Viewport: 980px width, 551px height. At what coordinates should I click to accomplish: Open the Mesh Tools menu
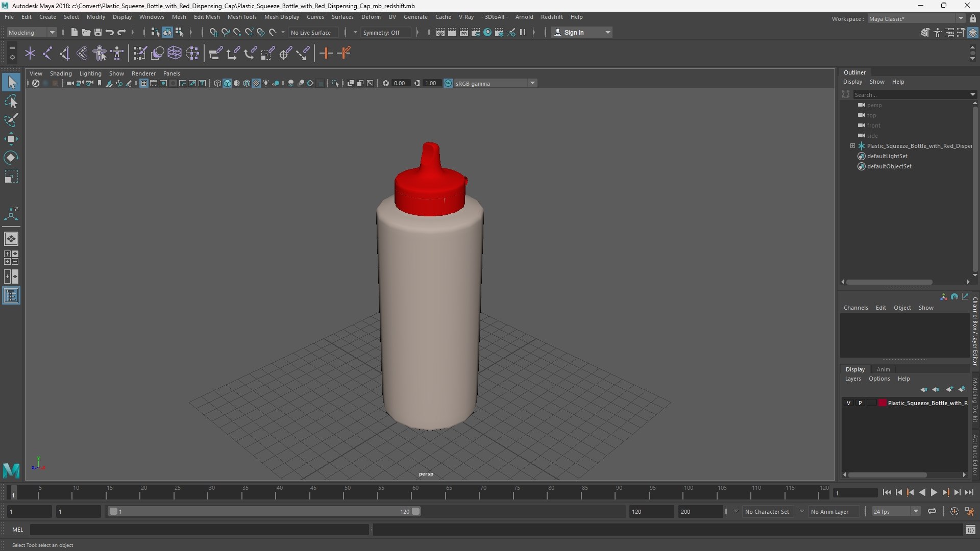tap(242, 17)
